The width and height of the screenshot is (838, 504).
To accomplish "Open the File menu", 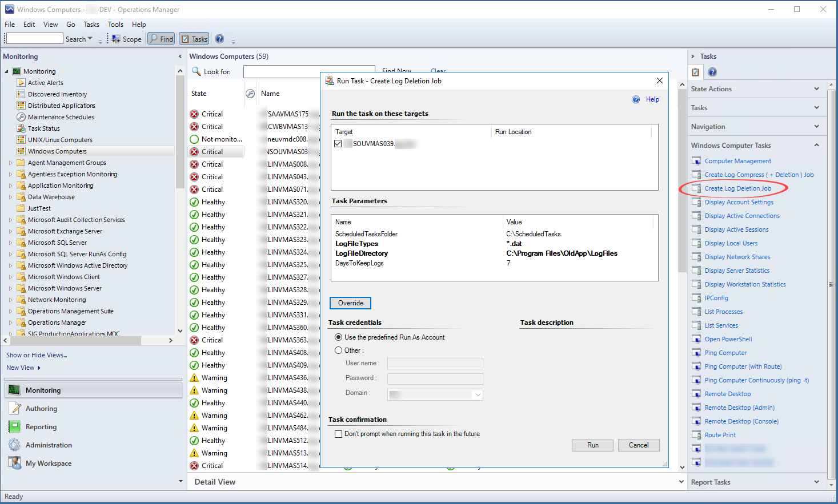I will click(10, 25).
